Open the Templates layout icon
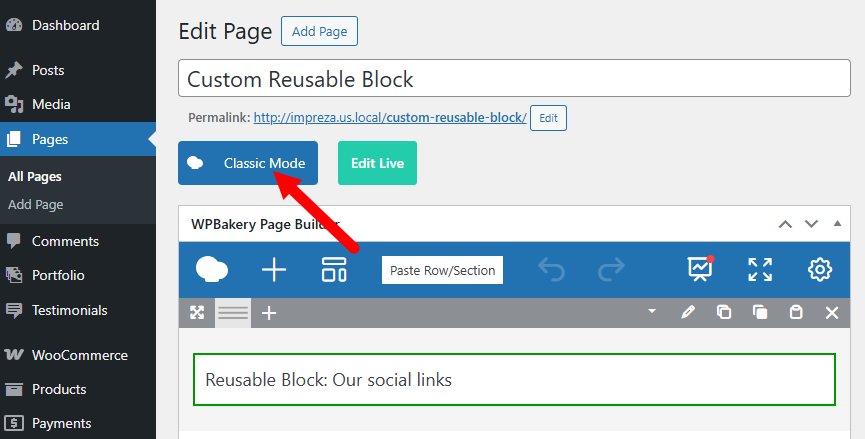865x439 pixels. point(334,270)
